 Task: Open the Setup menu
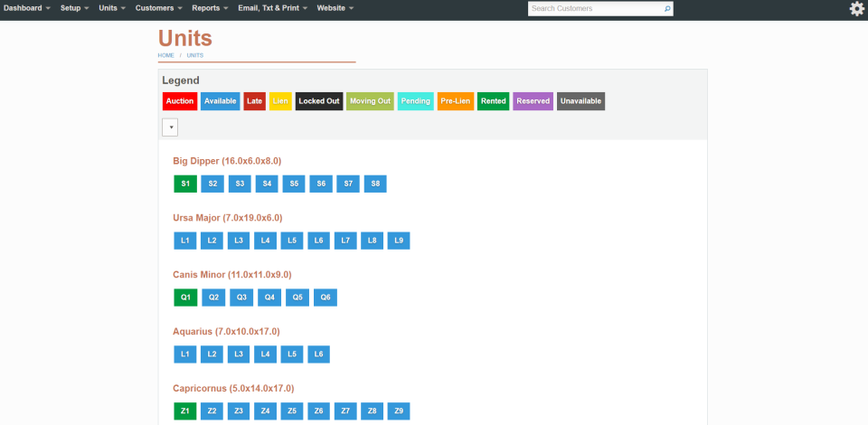click(x=75, y=8)
